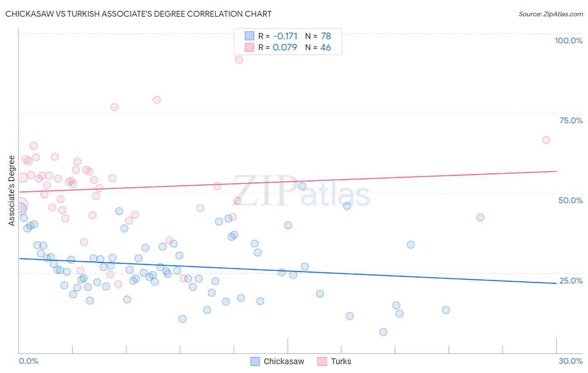Click the 100.0% y-axis label
This screenshot has height=373, width=588.
coord(569,41)
